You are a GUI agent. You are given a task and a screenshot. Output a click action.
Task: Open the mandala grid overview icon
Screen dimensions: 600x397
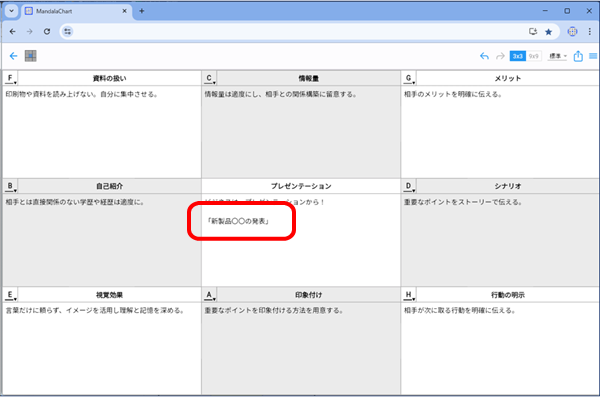point(31,56)
